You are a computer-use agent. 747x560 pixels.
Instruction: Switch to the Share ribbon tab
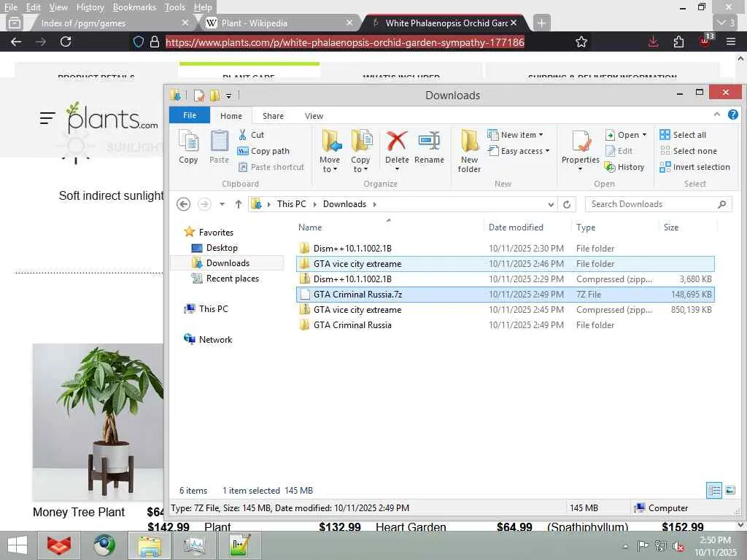[x=273, y=116]
